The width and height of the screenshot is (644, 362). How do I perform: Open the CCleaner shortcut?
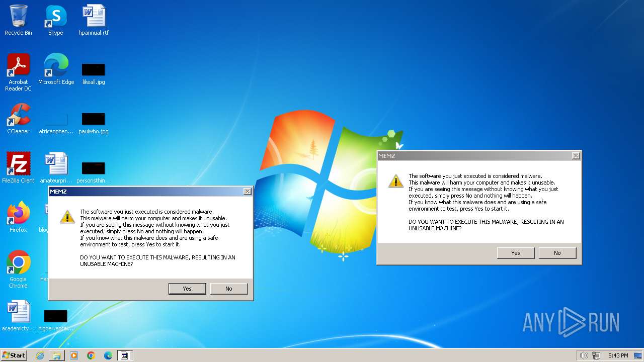pos(18,118)
